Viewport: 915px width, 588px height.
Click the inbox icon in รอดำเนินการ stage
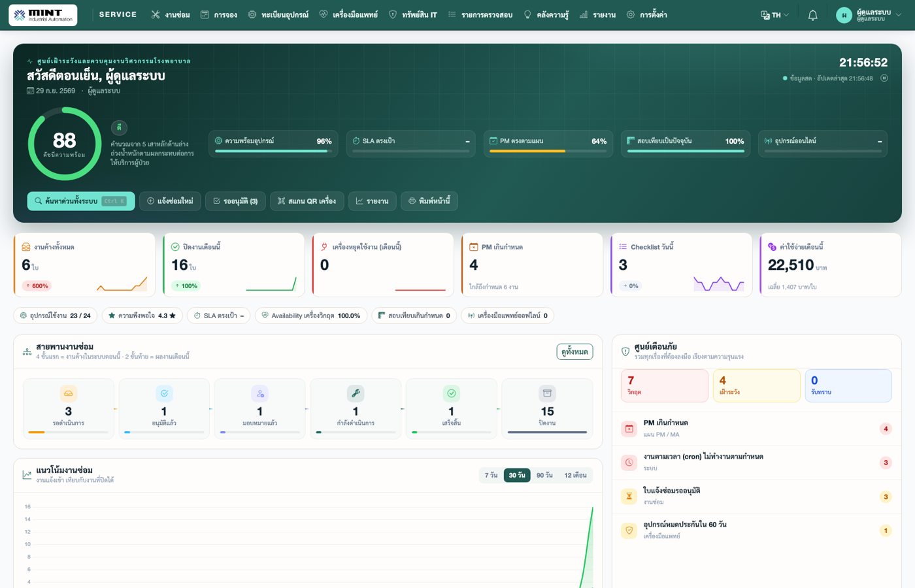tap(69, 393)
